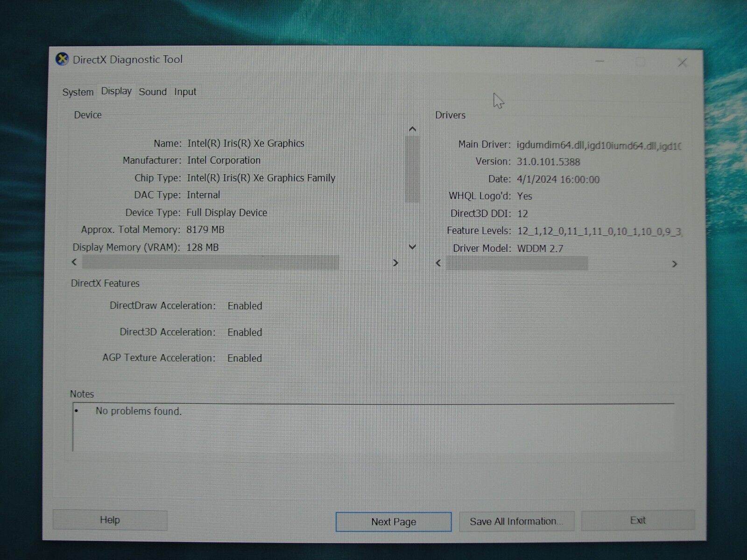The image size is (747, 560).
Task: Click Save All Information button
Action: [516, 521]
